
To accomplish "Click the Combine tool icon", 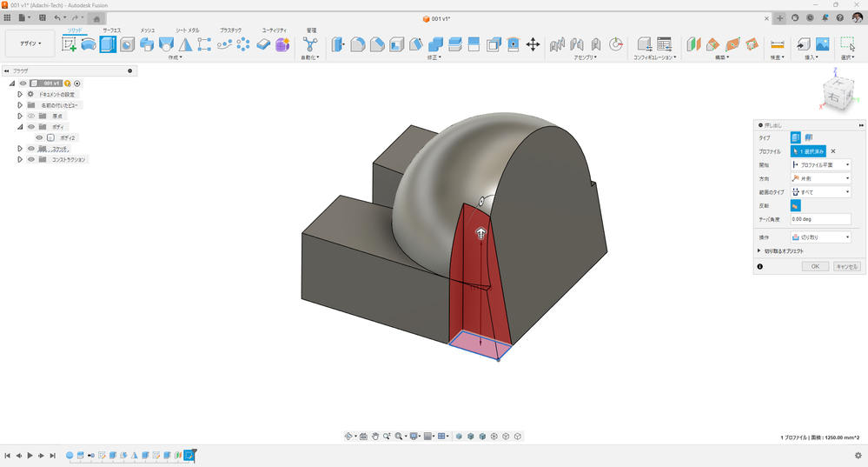I will click(435, 44).
